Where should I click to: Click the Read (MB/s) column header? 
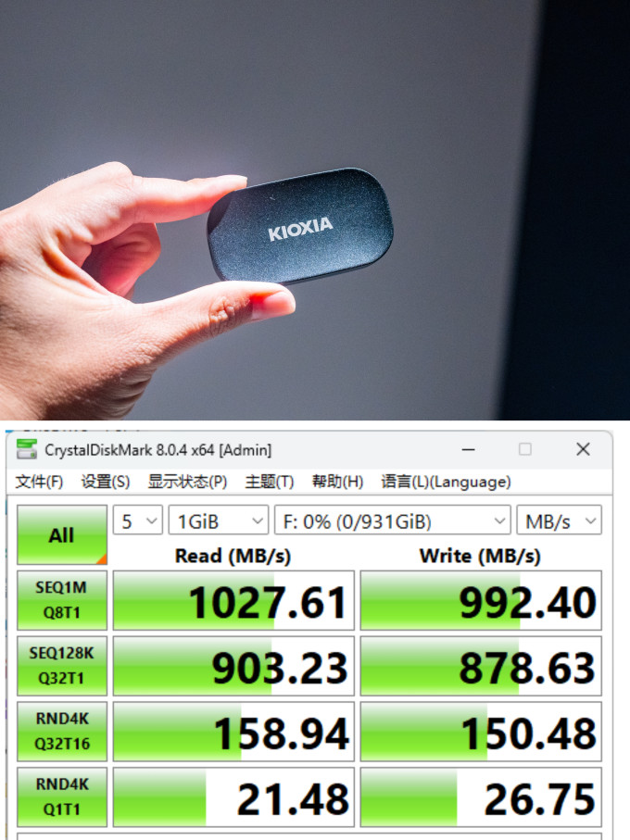[x=233, y=556]
